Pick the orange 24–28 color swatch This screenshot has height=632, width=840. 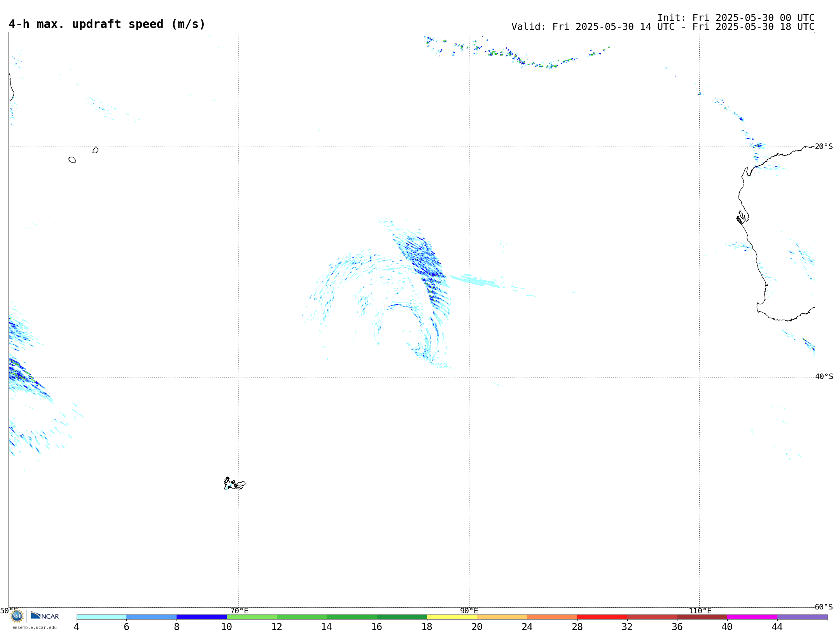tap(552, 617)
